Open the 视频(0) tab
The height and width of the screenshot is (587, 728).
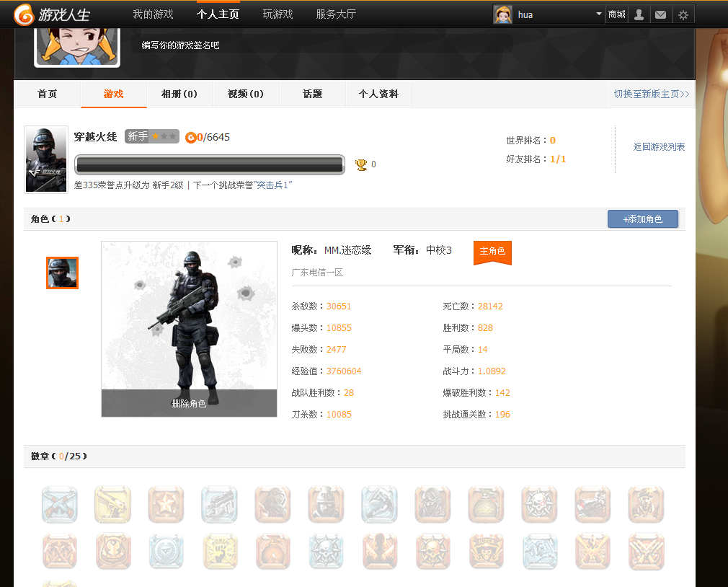(x=246, y=94)
